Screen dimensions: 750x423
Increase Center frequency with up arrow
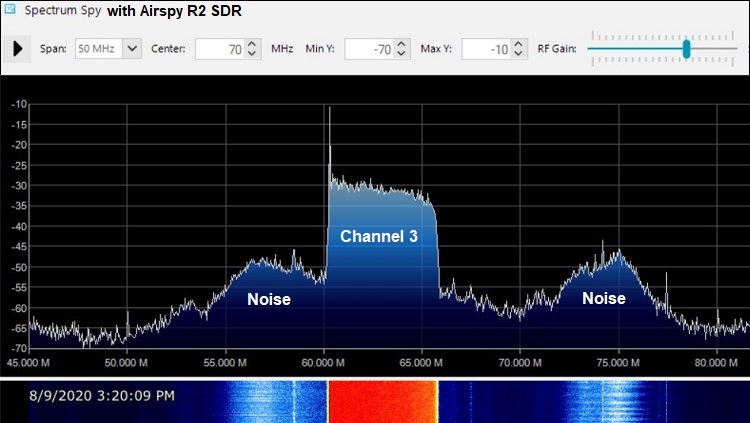[x=258, y=44]
